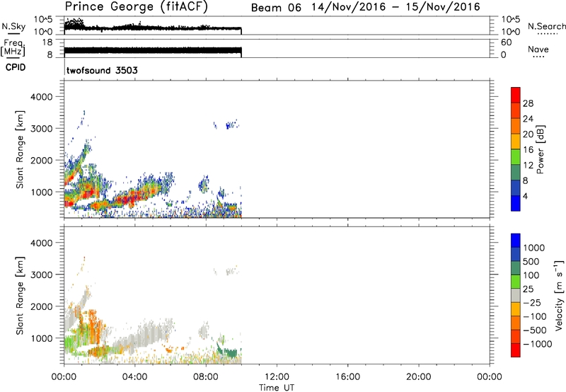
Task: Click the Velocity [m s⁻¹] colorbar
Action: (x=516, y=295)
